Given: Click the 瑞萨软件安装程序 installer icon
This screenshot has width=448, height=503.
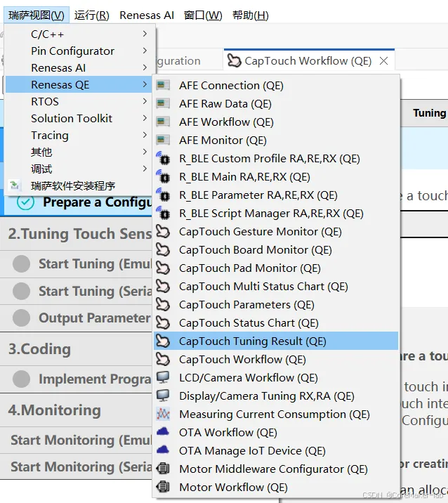Looking at the screenshot, I should [x=15, y=185].
